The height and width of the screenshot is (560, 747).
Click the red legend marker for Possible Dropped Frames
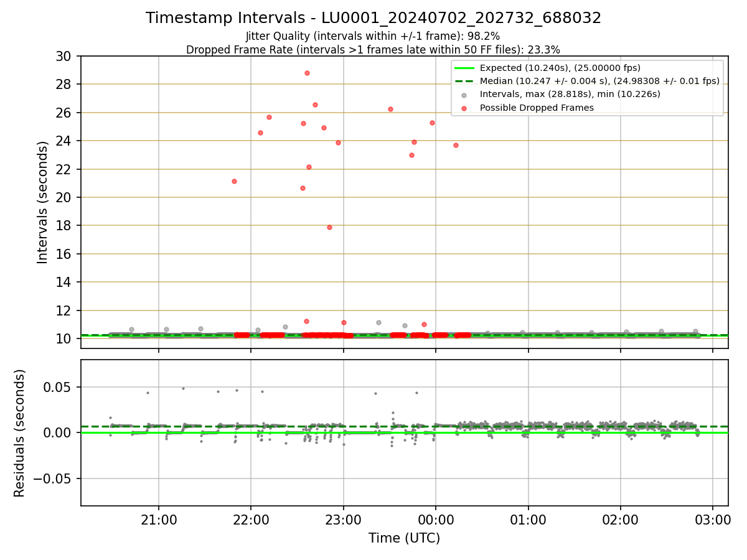click(464, 108)
